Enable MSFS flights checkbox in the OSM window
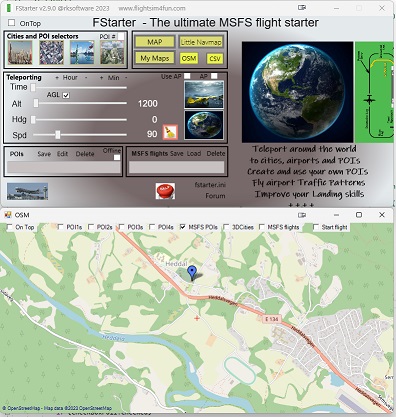The width and height of the screenshot is (396, 417). coord(262,227)
